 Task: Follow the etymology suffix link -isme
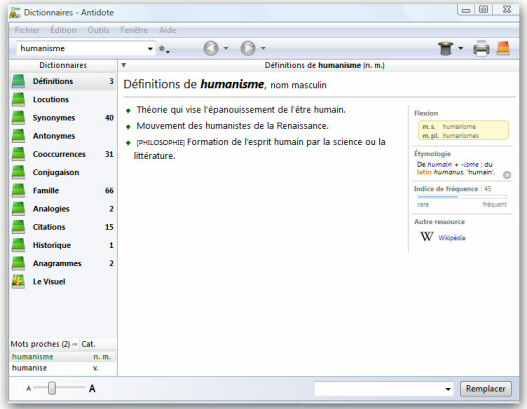470,164
